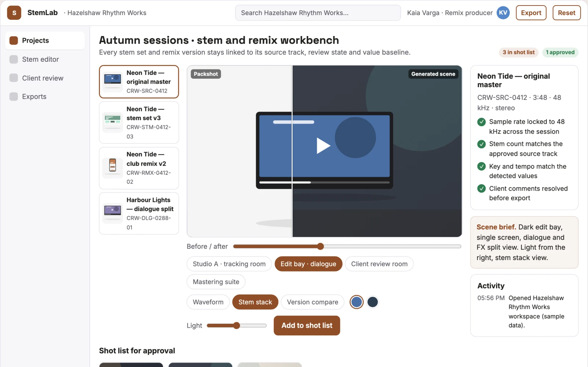
Task: Click the 1 approved badge
Action: click(560, 52)
